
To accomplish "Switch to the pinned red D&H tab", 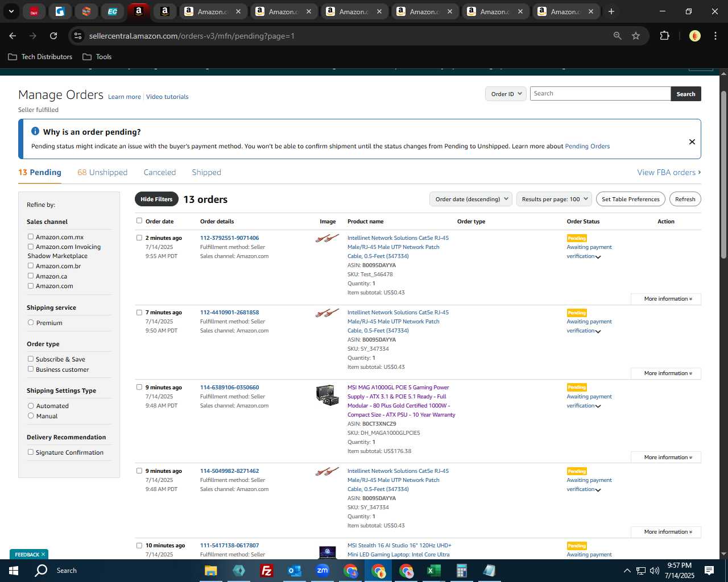I will pos(34,11).
